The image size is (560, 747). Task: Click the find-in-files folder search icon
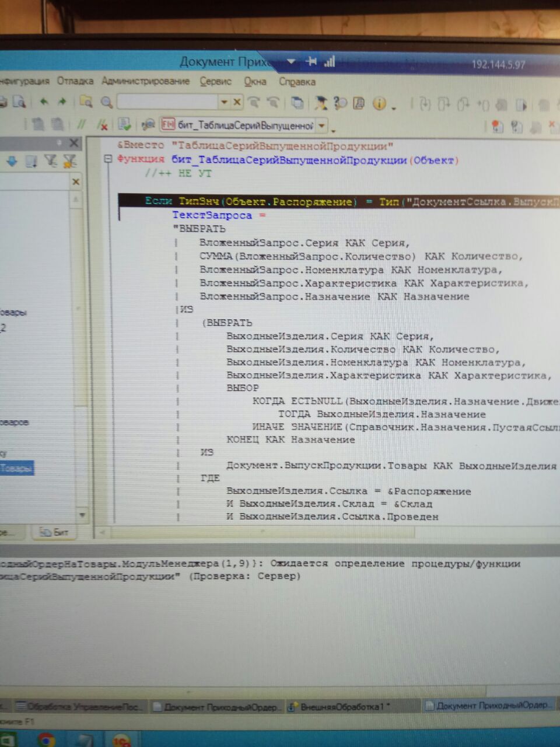(x=86, y=102)
